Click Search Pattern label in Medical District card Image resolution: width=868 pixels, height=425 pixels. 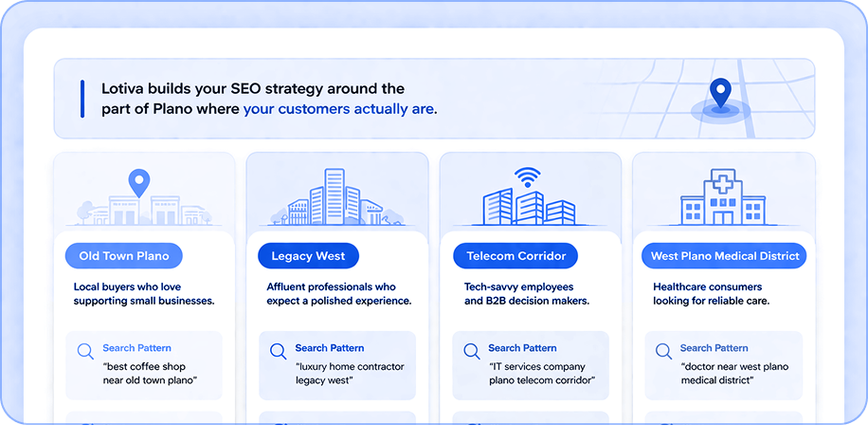click(x=714, y=348)
